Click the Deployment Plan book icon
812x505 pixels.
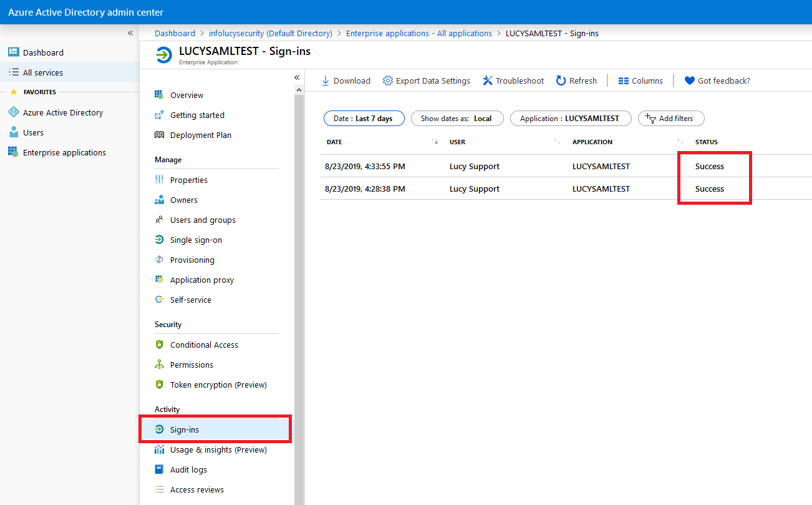pos(159,135)
